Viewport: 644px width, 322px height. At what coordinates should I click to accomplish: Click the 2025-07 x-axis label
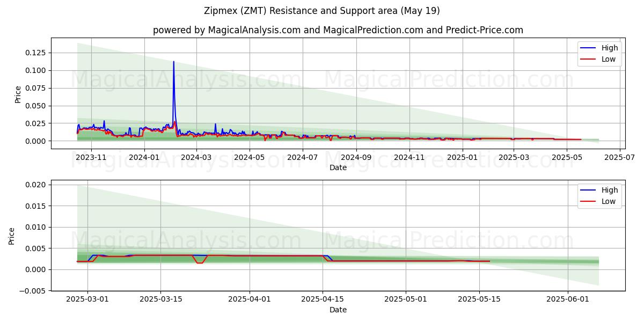(x=619, y=157)
